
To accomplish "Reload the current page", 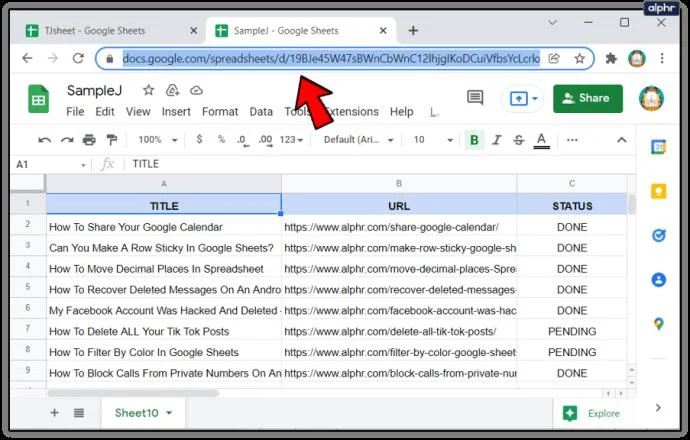I will pos(78,58).
